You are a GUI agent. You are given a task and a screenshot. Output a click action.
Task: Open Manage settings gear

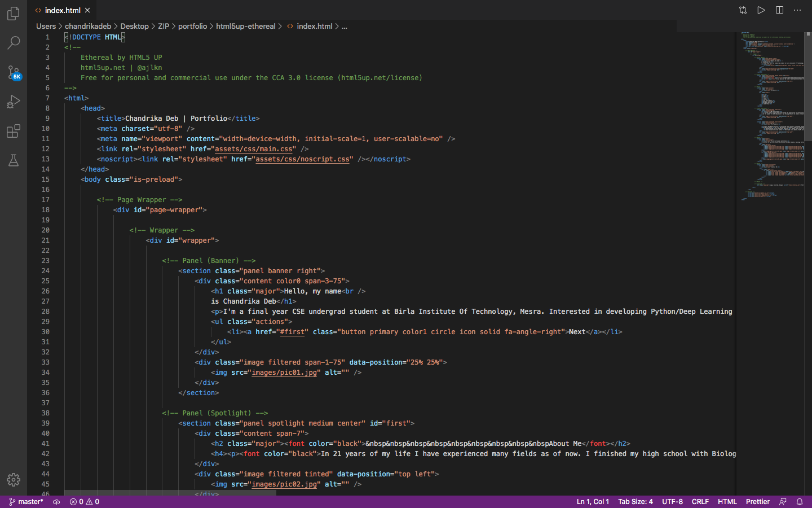point(14,480)
